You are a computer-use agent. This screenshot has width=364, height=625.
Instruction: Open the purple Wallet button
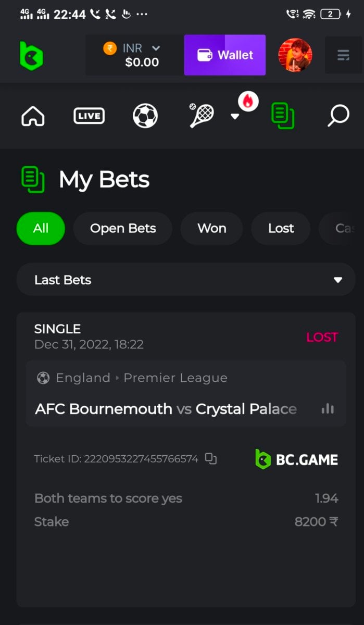[x=225, y=55]
